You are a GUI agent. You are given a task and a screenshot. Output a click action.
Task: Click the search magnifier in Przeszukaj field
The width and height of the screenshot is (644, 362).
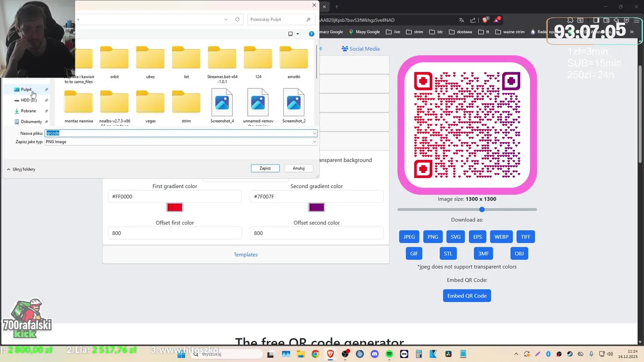[x=308, y=20]
